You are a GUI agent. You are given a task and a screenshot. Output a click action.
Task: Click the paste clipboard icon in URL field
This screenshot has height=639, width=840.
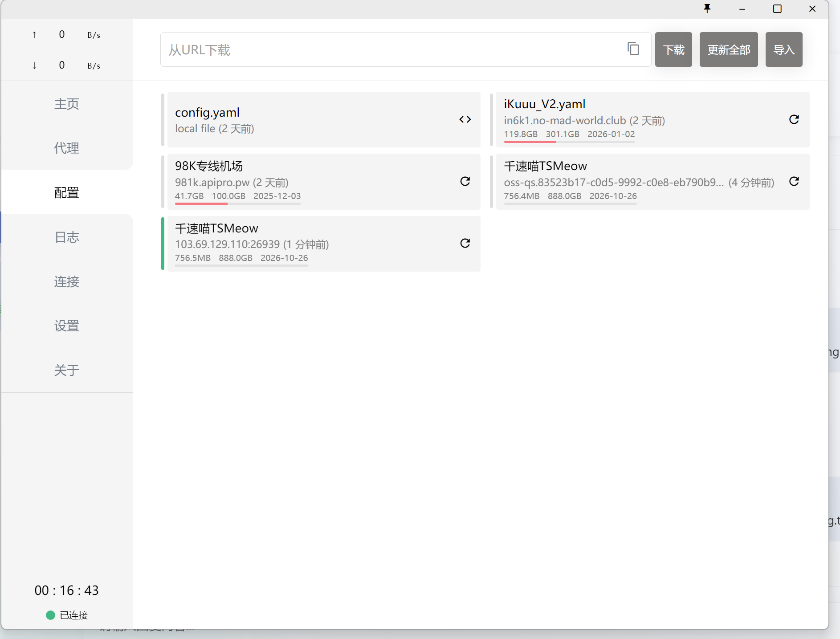[633, 49]
